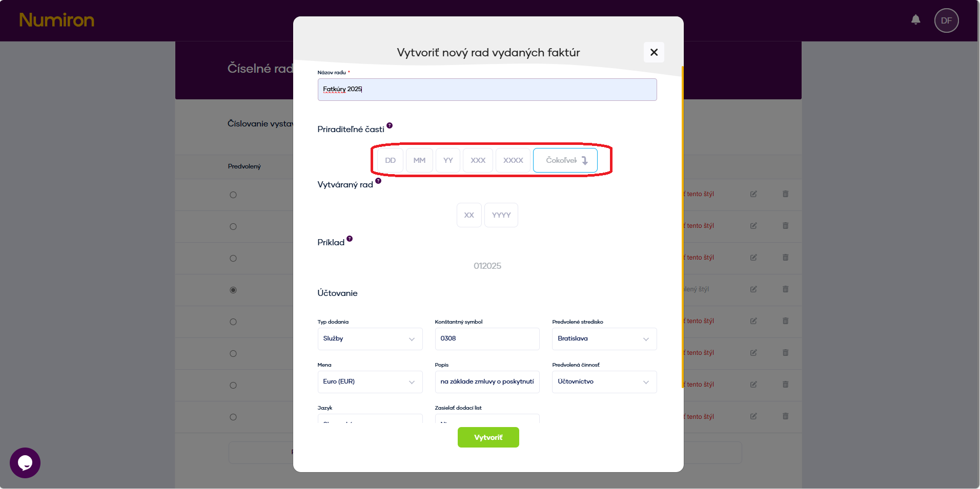This screenshot has height=489, width=980.
Task: Select the last Predvolený radio button
Action: [233, 417]
